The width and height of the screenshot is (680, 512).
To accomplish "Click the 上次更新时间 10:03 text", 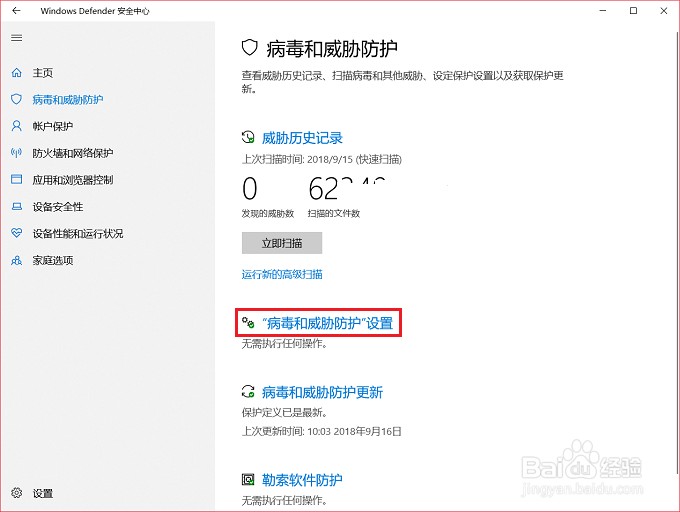I will tap(321, 431).
